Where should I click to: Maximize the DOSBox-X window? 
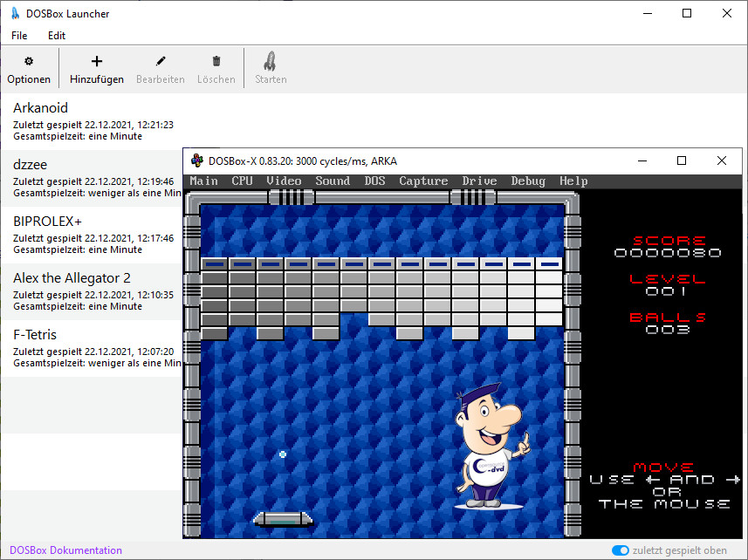[682, 161]
